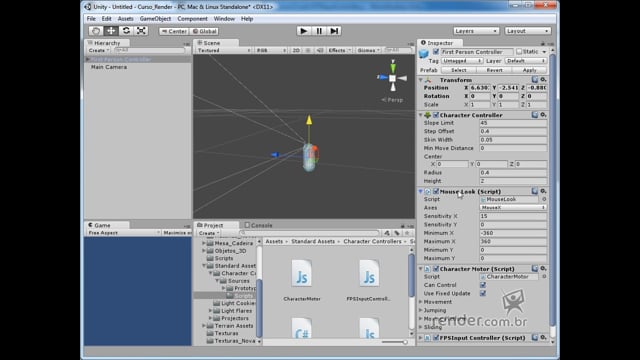Screen dimensions: 640x360
Task: Toggle Character Motor script checkbox
Action: pos(436,269)
